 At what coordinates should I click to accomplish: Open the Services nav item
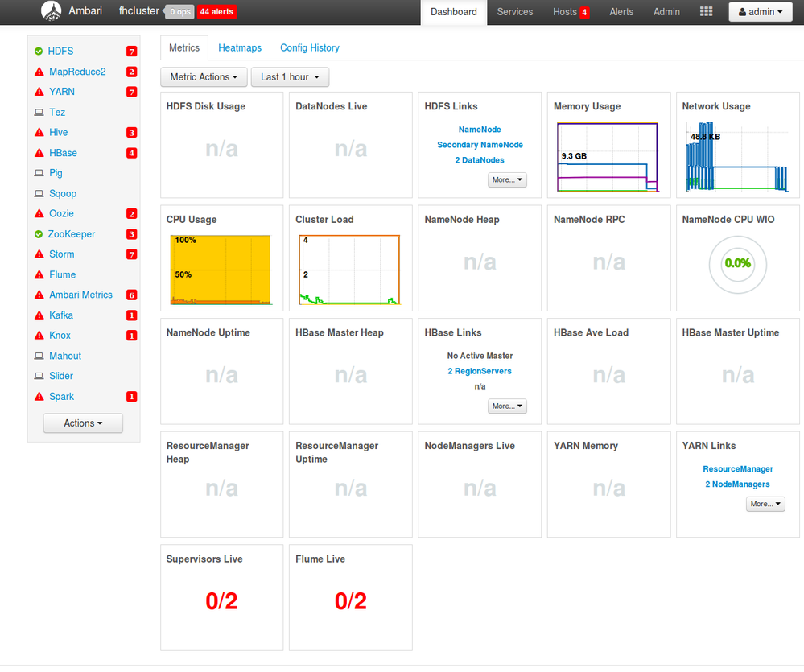pyautogui.click(x=515, y=12)
